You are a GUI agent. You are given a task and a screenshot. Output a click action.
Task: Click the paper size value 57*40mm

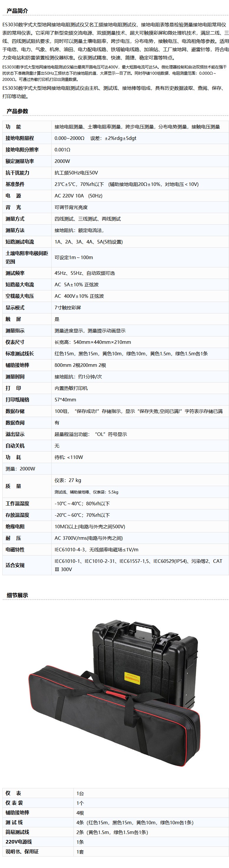(65, 399)
